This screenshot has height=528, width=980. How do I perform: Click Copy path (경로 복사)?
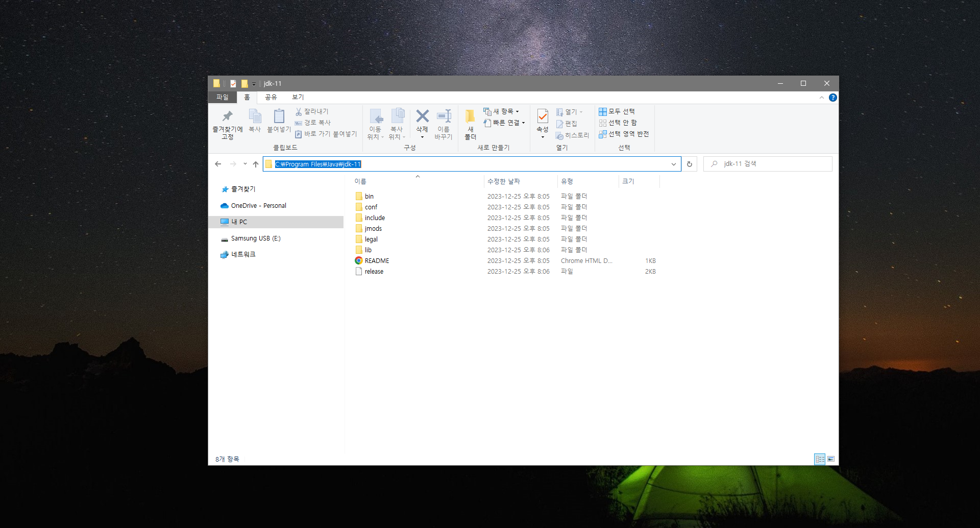pyautogui.click(x=313, y=123)
